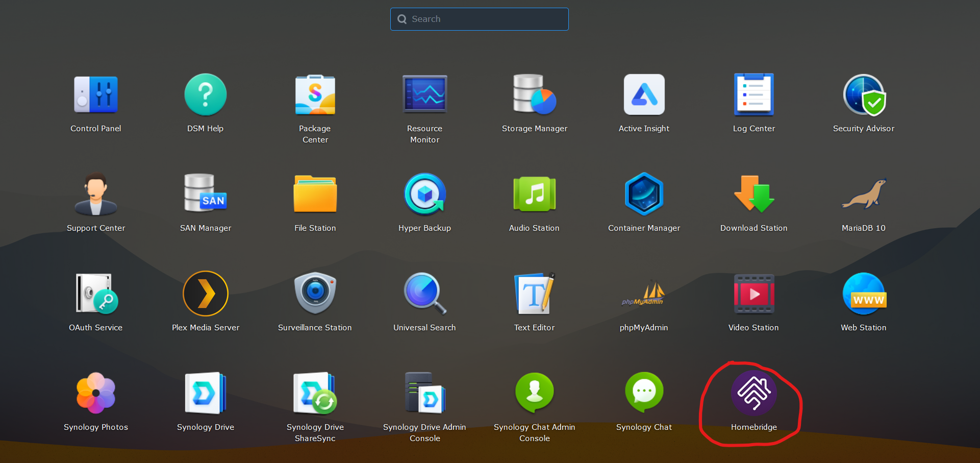Launch Synology Drive ShareSync
Screen dimensions: 980x463
click(x=315, y=394)
